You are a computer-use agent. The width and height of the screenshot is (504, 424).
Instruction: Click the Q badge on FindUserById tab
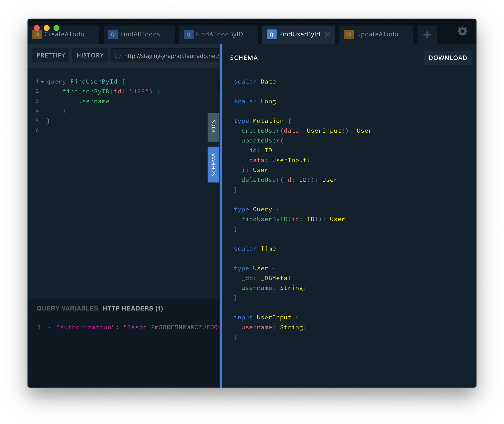[x=271, y=34]
